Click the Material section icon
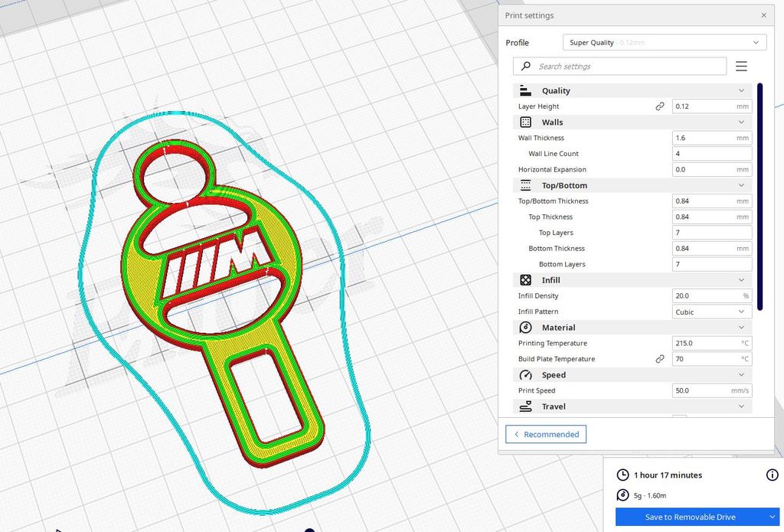 [x=525, y=328]
